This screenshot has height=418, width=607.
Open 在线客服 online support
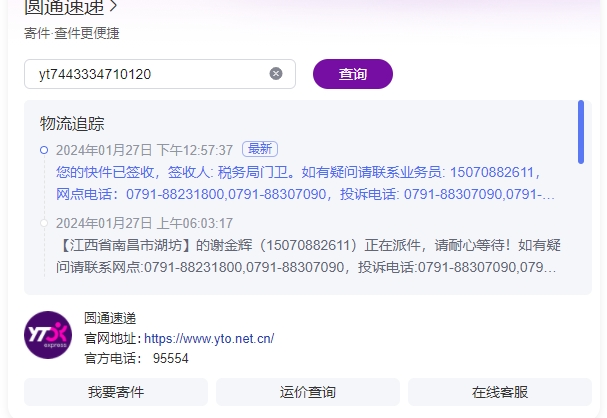pyautogui.click(x=500, y=392)
